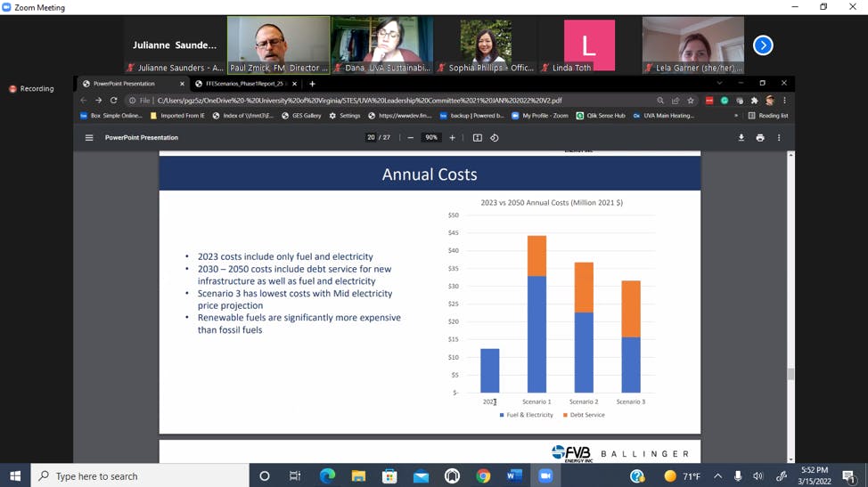Toggle fit to page view

tap(478, 138)
